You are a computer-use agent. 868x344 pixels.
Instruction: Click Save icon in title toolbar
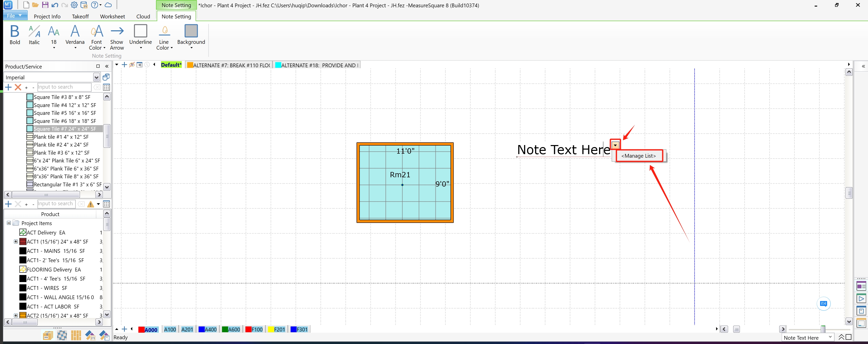(45, 5)
